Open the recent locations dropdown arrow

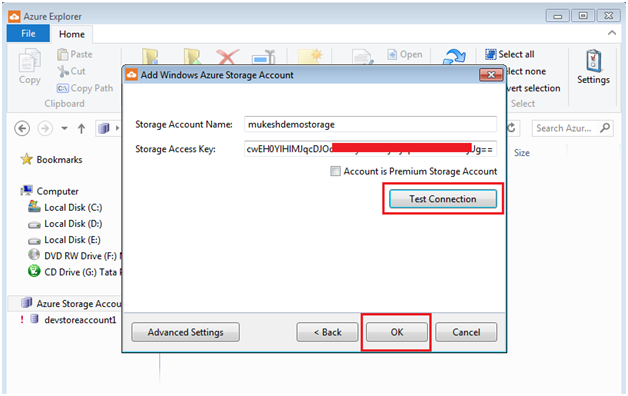pyautogui.click(x=64, y=129)
